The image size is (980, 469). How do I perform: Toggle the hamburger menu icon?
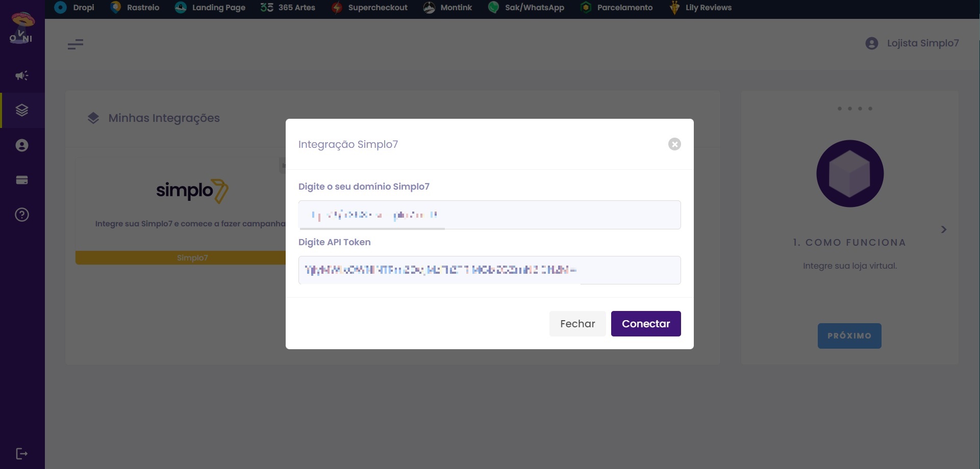76,44
